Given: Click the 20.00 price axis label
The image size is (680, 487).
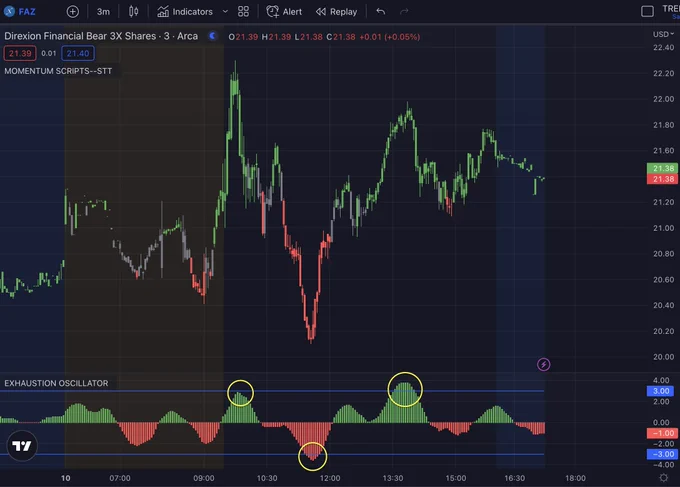Looking at the screenshot, I should click(x=664, y=357).
